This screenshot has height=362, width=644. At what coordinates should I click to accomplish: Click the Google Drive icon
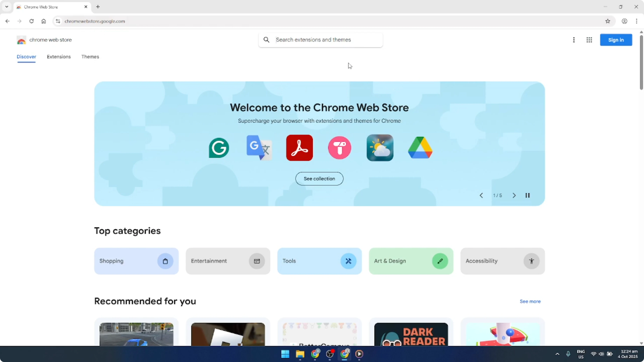[420, 148]
